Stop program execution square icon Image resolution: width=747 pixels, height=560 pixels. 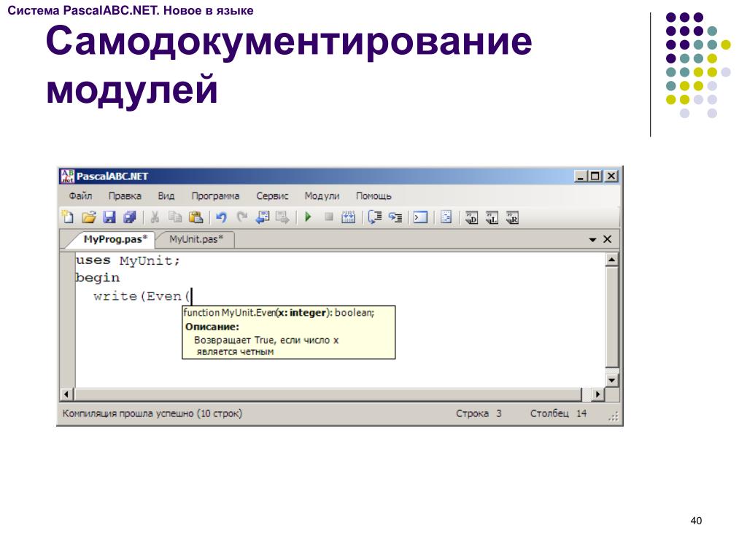click(329, 217)
